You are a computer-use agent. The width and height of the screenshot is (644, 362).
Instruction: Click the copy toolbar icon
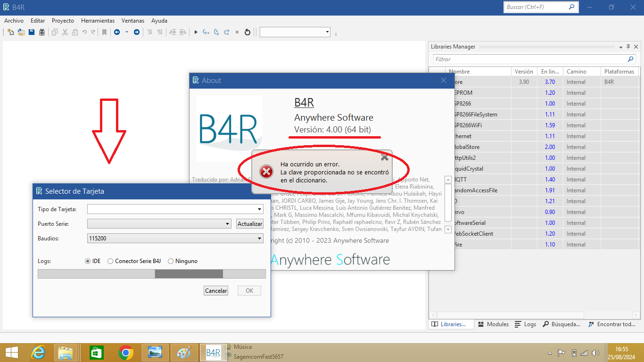pyautogui.click(x=55, y=32)
